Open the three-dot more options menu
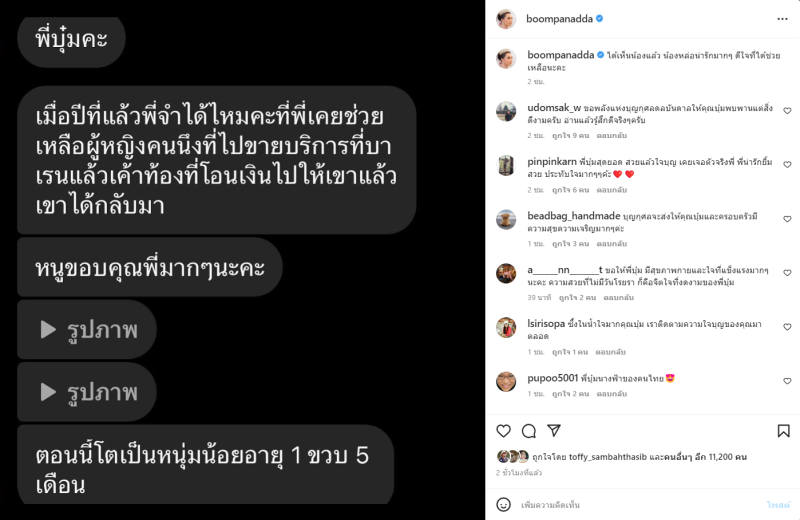Screen dimensions: 800x520 [x=782, y=19]
